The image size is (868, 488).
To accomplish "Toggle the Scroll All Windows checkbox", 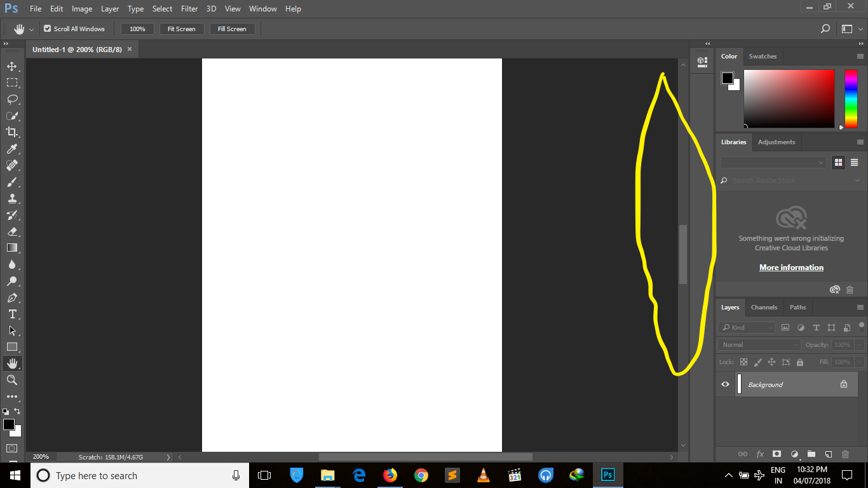I will [x=47, y=29].
